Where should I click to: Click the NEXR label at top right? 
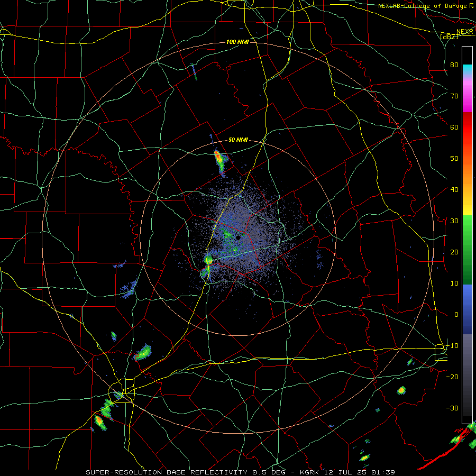tap(465, 32)
